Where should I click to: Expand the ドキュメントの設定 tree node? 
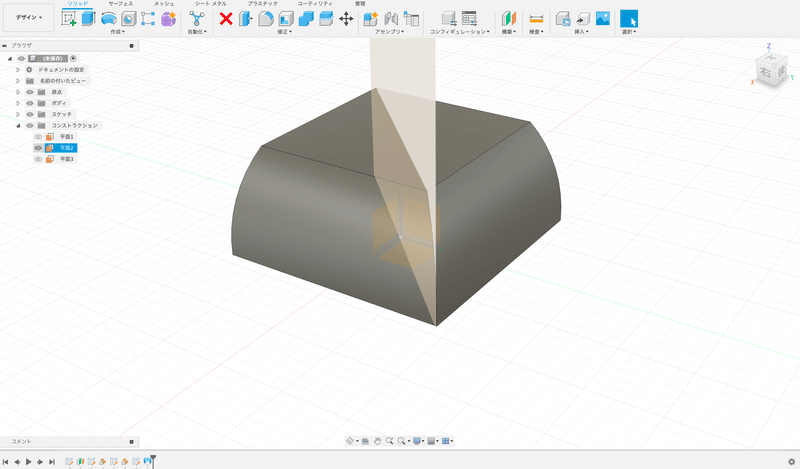pyautogui.click(x=18, y=69)
